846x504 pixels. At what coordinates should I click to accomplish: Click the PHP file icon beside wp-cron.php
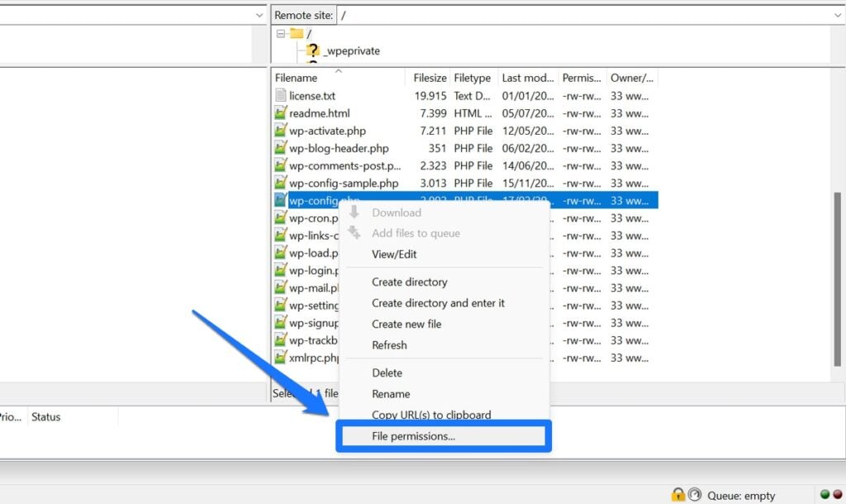(x=281, y=218)
